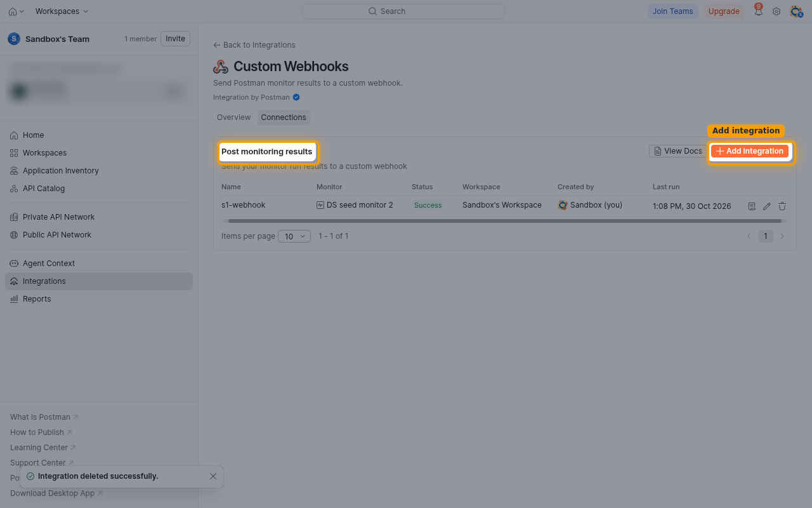Focus the Search field
Image resolution: width=812 pixels, height=508 pixels.
(x=403, y=11)
